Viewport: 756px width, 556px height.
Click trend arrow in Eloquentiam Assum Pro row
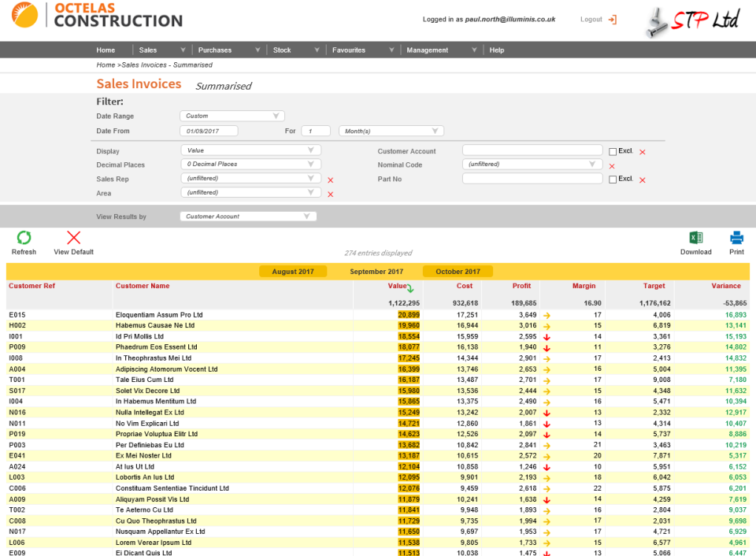[x=547, y=315]
